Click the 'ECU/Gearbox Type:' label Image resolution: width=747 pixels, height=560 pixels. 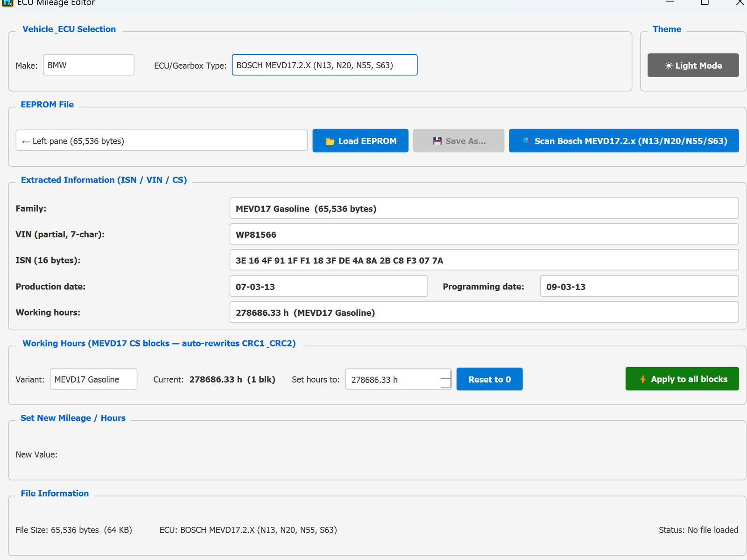[x=190, y=65]
